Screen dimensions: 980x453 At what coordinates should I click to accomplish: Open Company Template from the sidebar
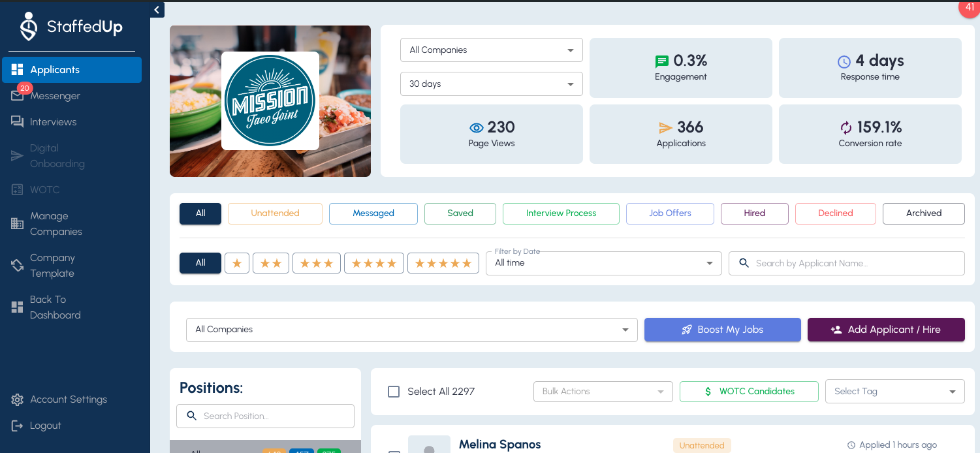pos(17,265)
